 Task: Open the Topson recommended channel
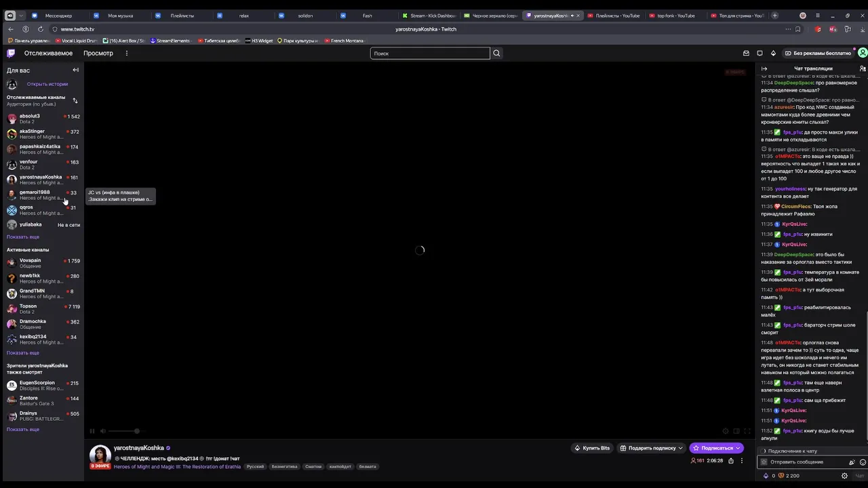click(x=43, y=308)
